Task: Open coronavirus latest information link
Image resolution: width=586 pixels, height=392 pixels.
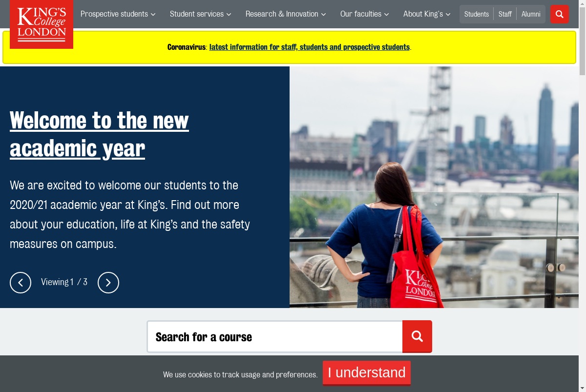Action: coord(310,47)
